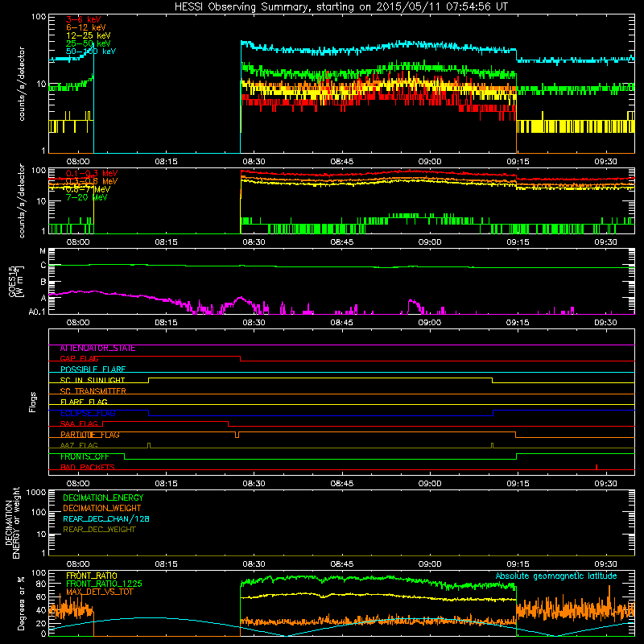Select the PARTICLE_FLAG label
The image size is (644, 644).
tap(90, 435)
